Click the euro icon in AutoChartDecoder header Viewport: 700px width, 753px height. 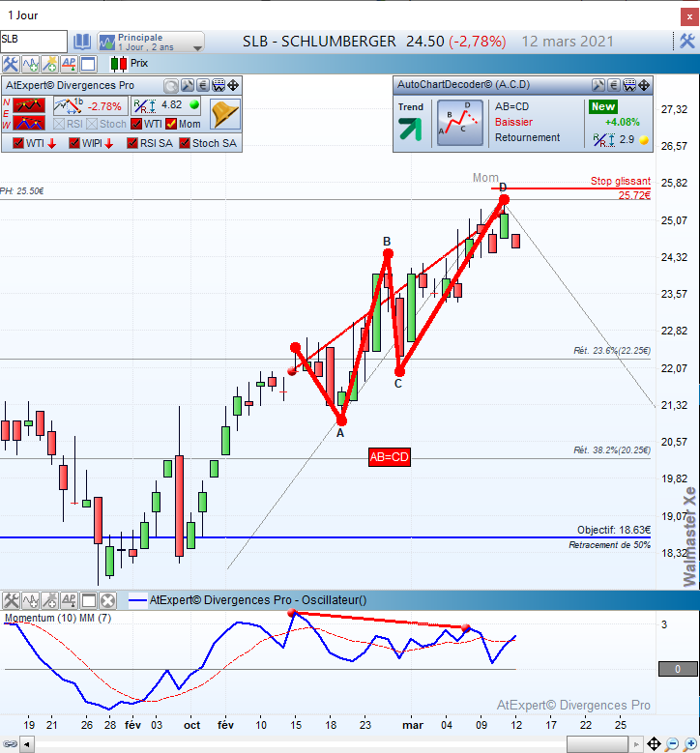click(x=614, y=85)
